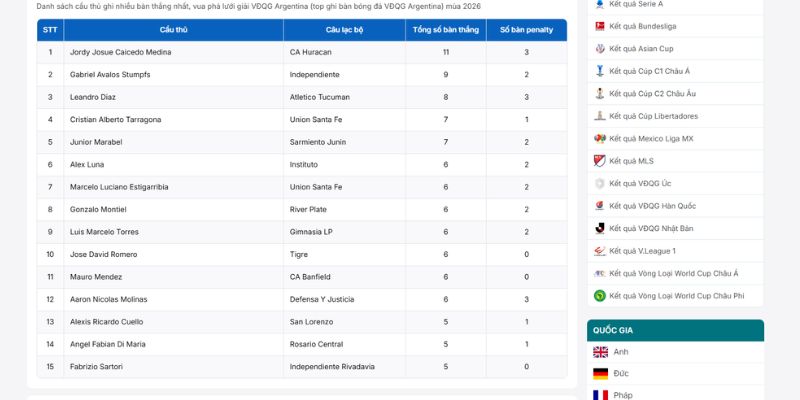The height and width of the screenshot is (400, 800).
Task: Click the UK flag next to Anh
Action: (x=601, y=352)
